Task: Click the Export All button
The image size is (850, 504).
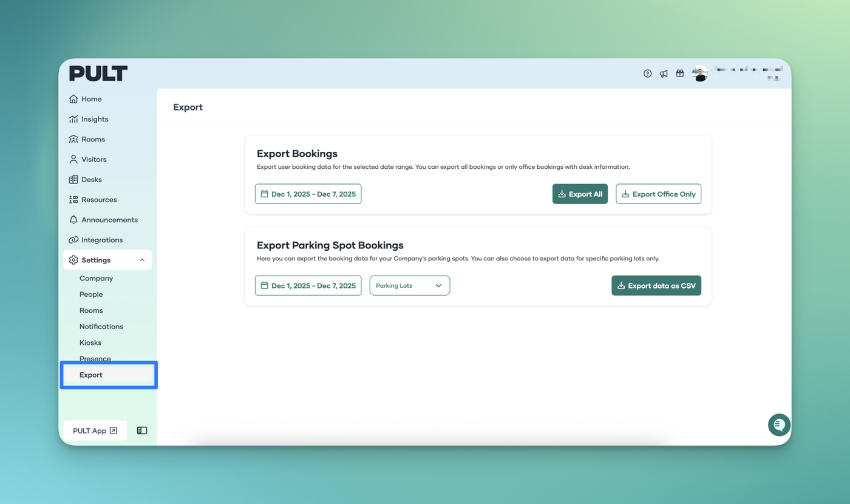Action: point(580,194)
